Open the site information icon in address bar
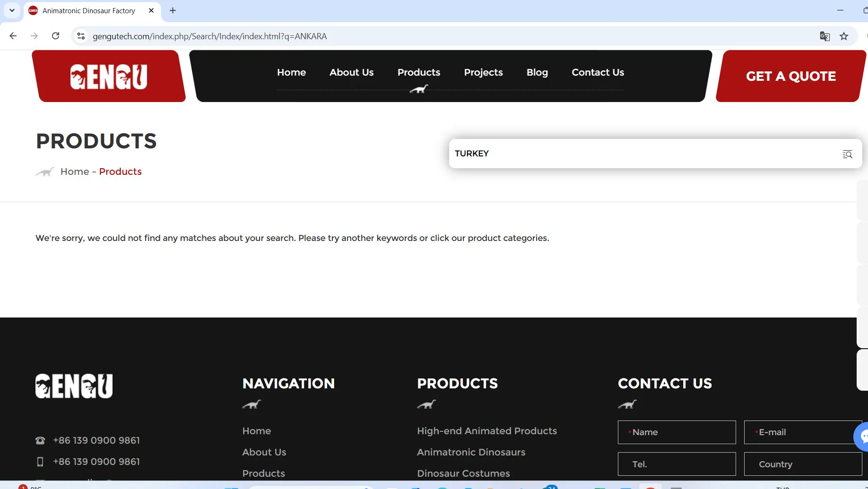Viewport: 868px width, 489px height. click(x=81, y=36)
